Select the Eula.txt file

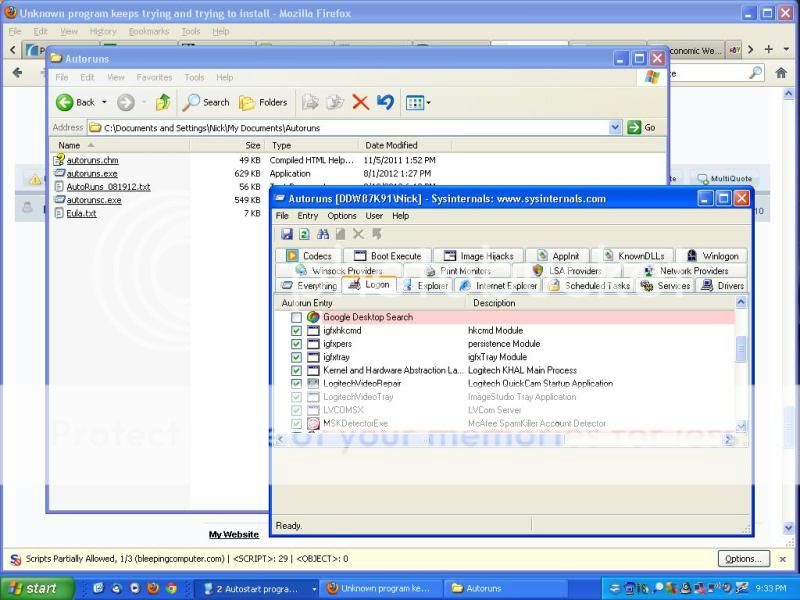click(x=82, y=213)
